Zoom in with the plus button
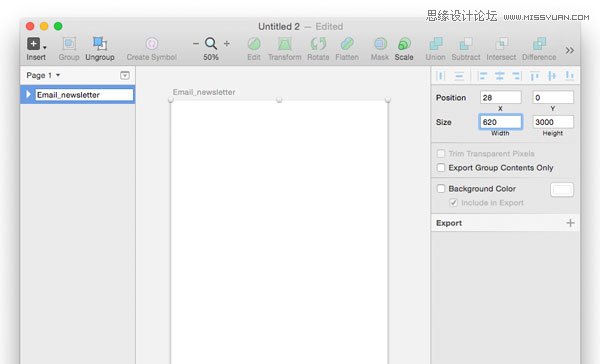The image size is (600, 364). coord(227,44)
